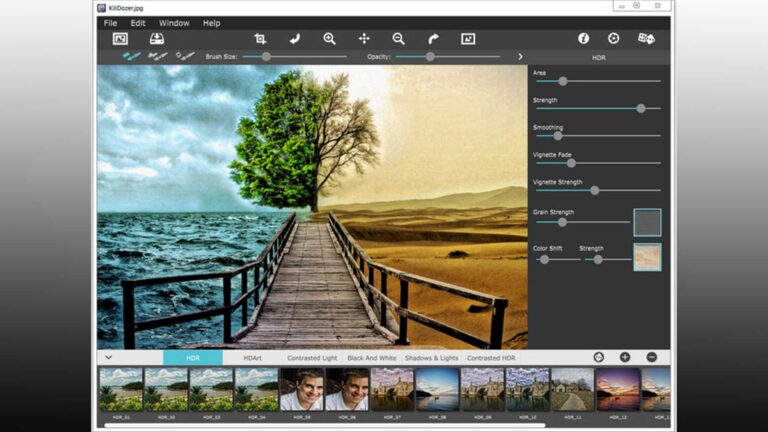
Task: Switch to the Contrasted Light tab
Action: point(311,357)
